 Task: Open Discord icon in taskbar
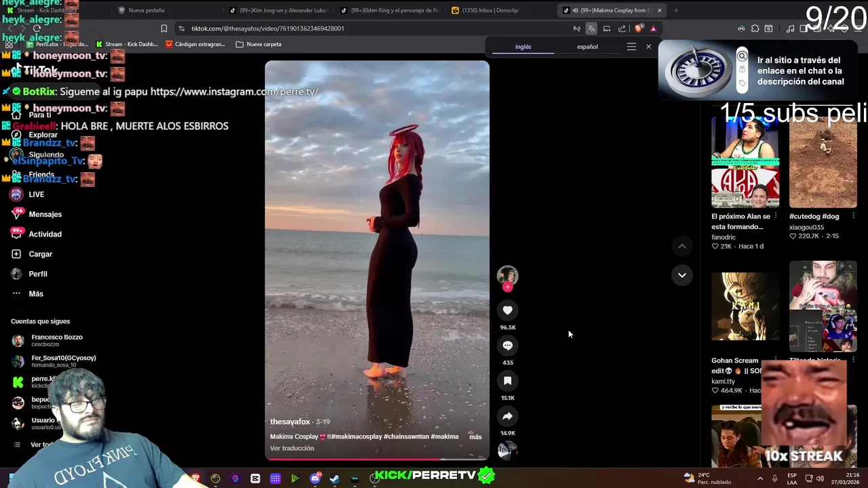coord(315,479)
